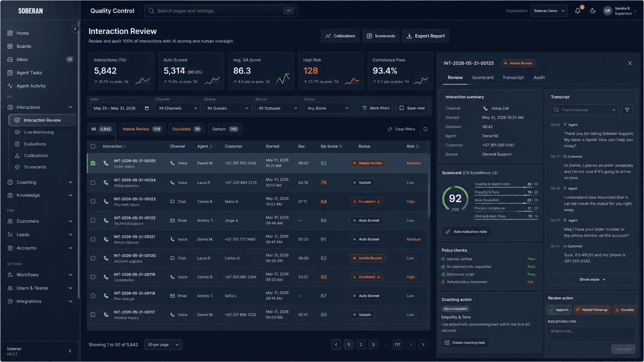The width and height of the screenshot is (644, 362).
Task: Open notifications bell icon
Action: 577,11
